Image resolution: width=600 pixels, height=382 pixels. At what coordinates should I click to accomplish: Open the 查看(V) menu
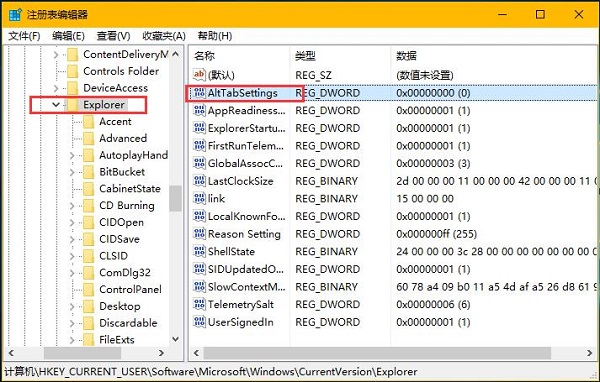[113, 36]
